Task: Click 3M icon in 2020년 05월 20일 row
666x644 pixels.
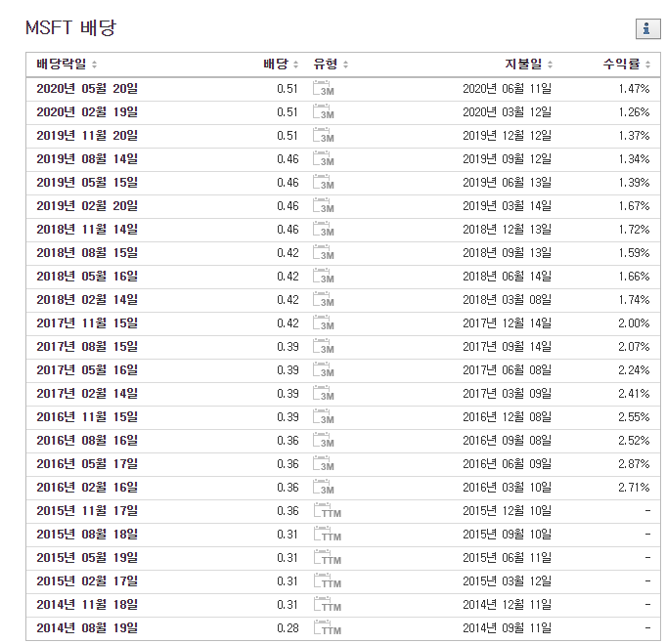Action: [324, 88]
